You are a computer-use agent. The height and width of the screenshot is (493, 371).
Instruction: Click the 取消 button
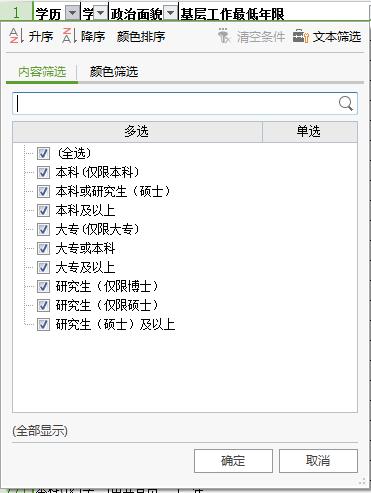[318, 461]
